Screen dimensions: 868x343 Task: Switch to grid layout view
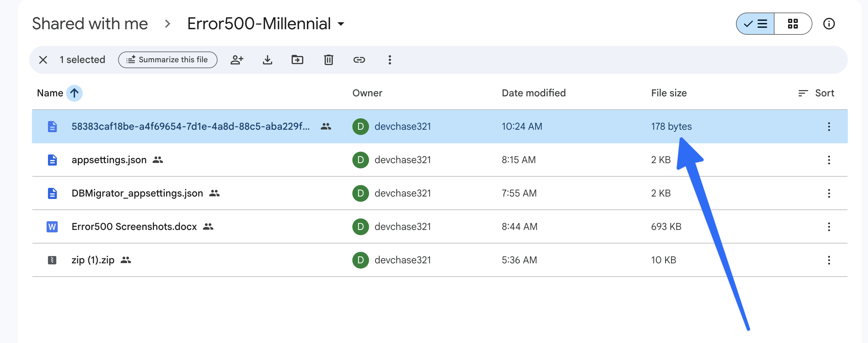coord(793,24)
